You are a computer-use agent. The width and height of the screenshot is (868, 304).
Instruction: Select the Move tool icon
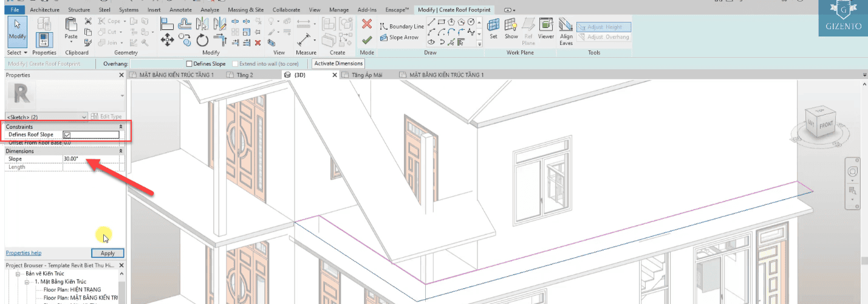tap(168, 40)
